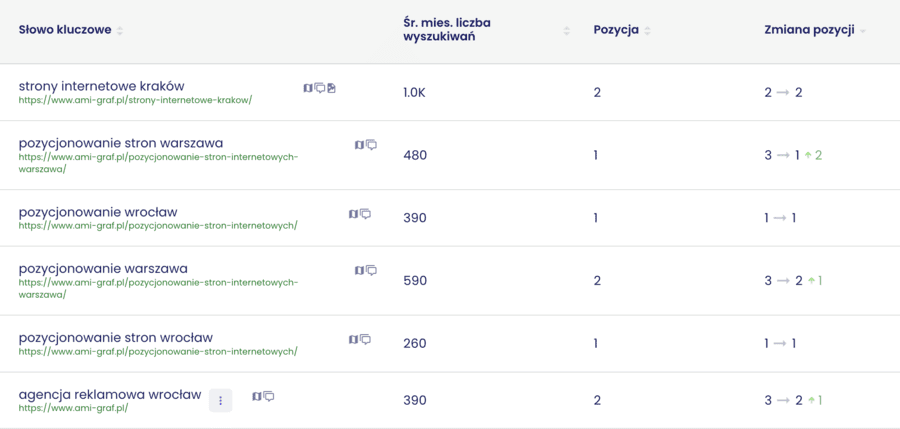Open the strony-internetowe-krakow URL link
The image size is (900, 429).
135,100
